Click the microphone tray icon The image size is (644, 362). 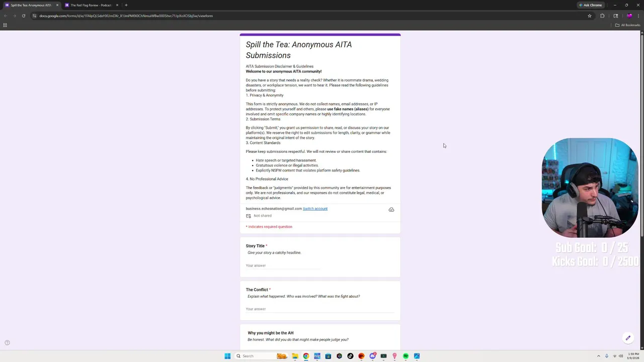606,356
